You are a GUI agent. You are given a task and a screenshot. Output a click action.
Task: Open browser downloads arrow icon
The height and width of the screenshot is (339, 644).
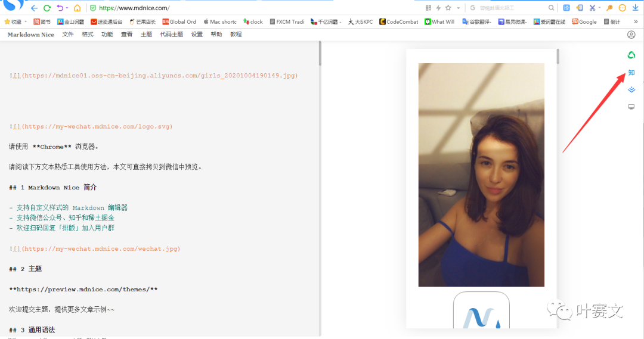(636, 8)
